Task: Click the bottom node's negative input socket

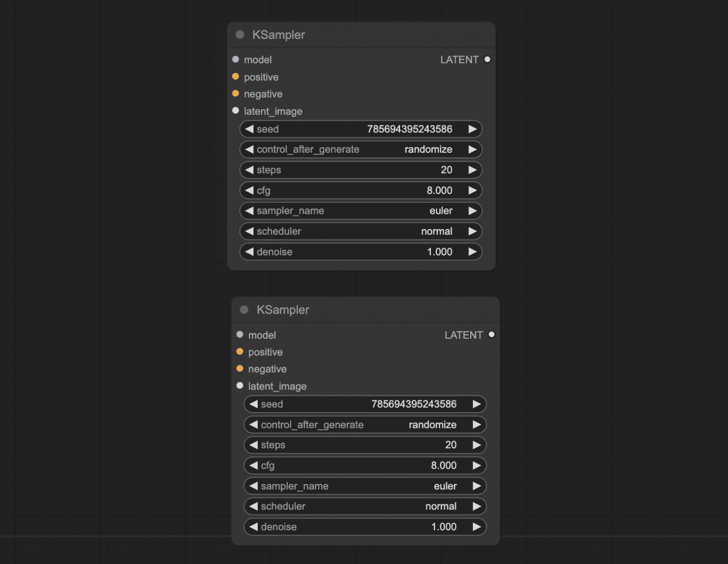Action: pyautogui.click(x=240, y=369)
